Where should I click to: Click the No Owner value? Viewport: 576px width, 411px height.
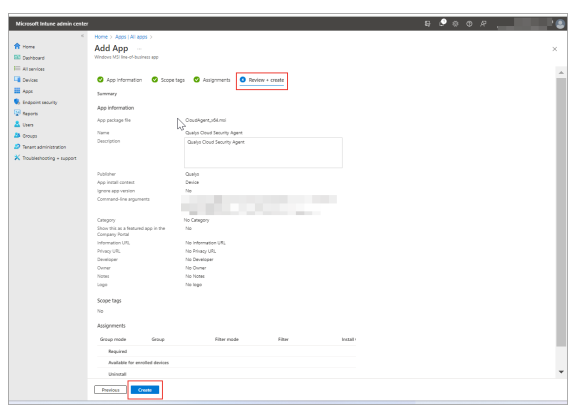[x=196, y=268]
